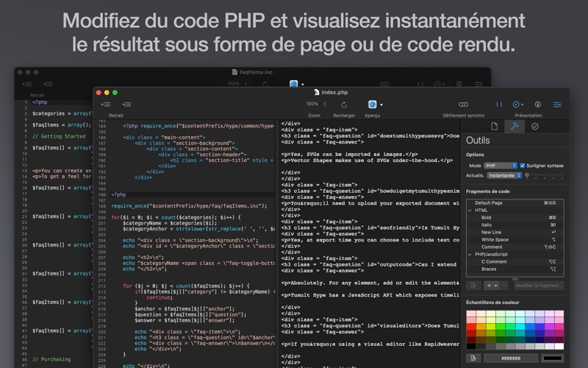Click the indent icon in faqItems.inc window

(48, 84)
